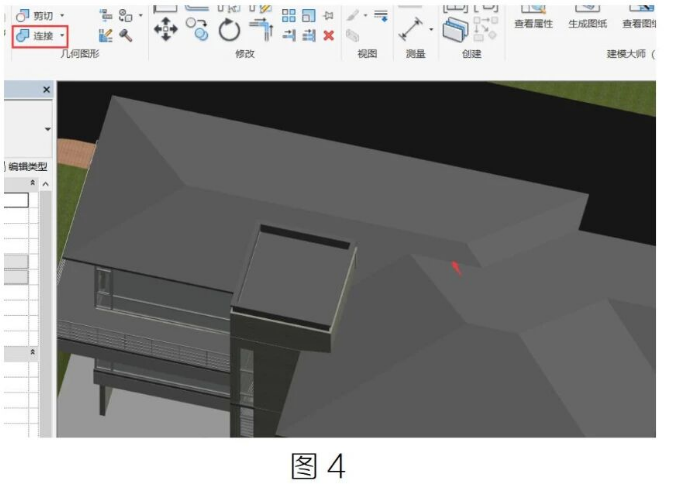Activate the Copy tool
Viewport: 673px width, 486px height.
pos(197,29)
